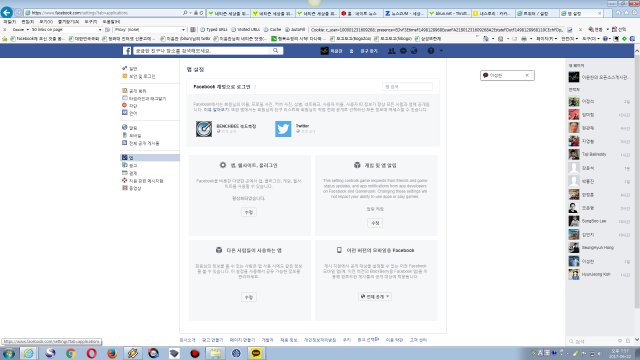Image resolution: width=640 pixels, height=360 pixels.
Task: Open the mobile Facebook audience dropdown
Action: pyautogui.click(x=375, y=297)
